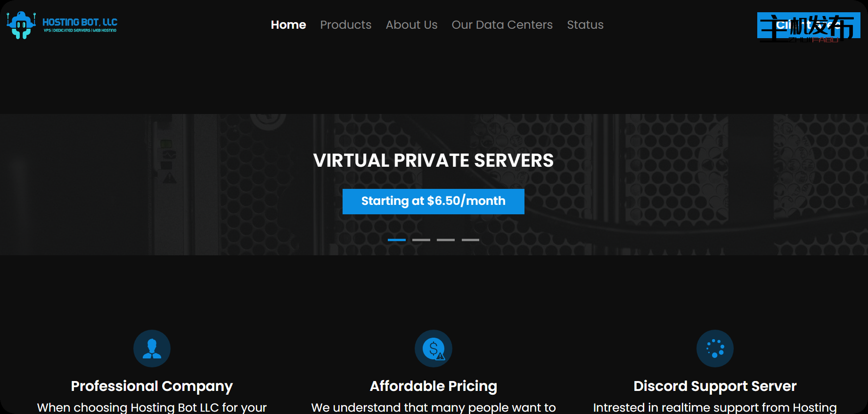Screen dimensions: 868x414
Task: Click the Hosting Bot robot logo icon
Action: tap(21, 25)
